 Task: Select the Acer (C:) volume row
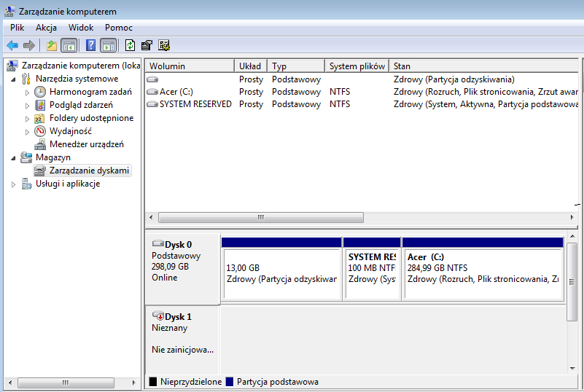click(362, 92)
